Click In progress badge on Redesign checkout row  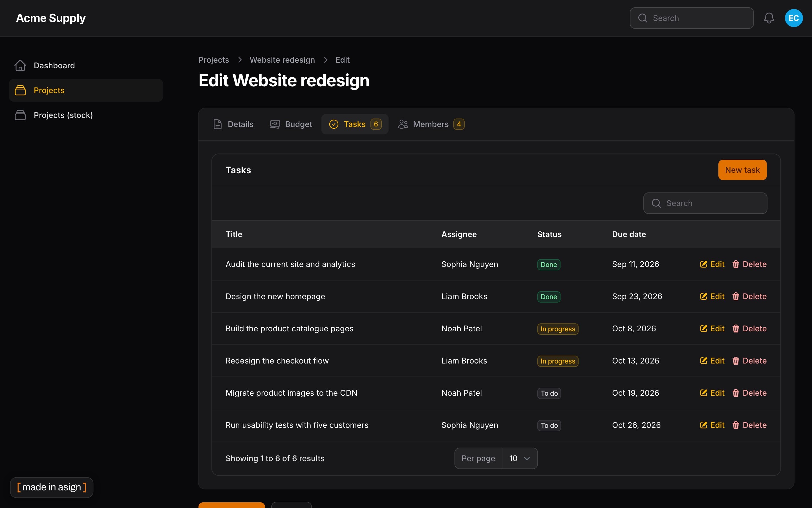tap(558, 361)
